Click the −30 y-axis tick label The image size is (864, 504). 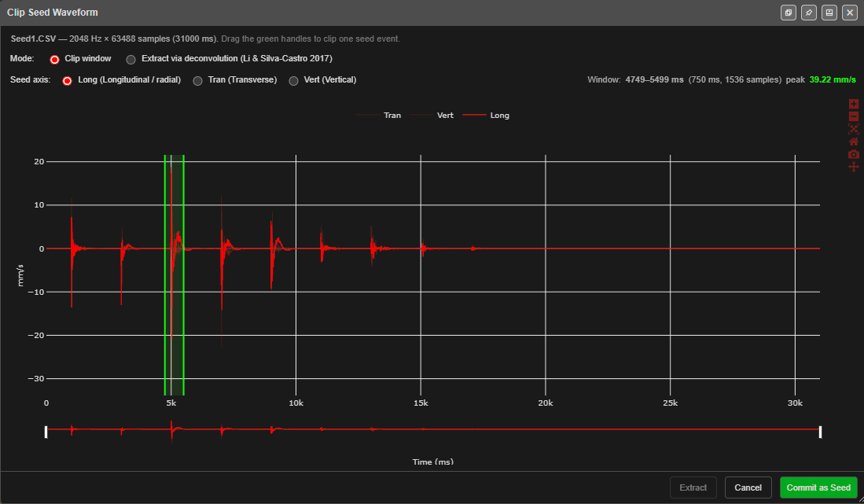36,378
